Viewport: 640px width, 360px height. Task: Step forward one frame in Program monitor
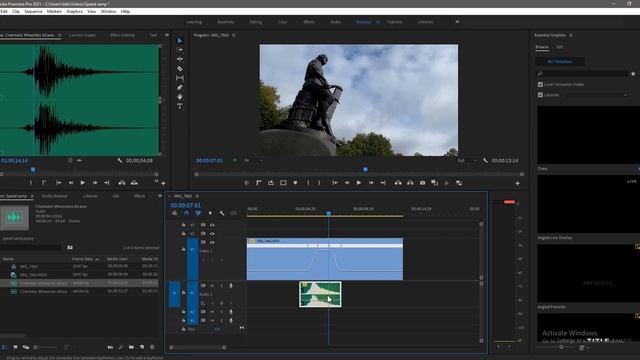point(371,183)
